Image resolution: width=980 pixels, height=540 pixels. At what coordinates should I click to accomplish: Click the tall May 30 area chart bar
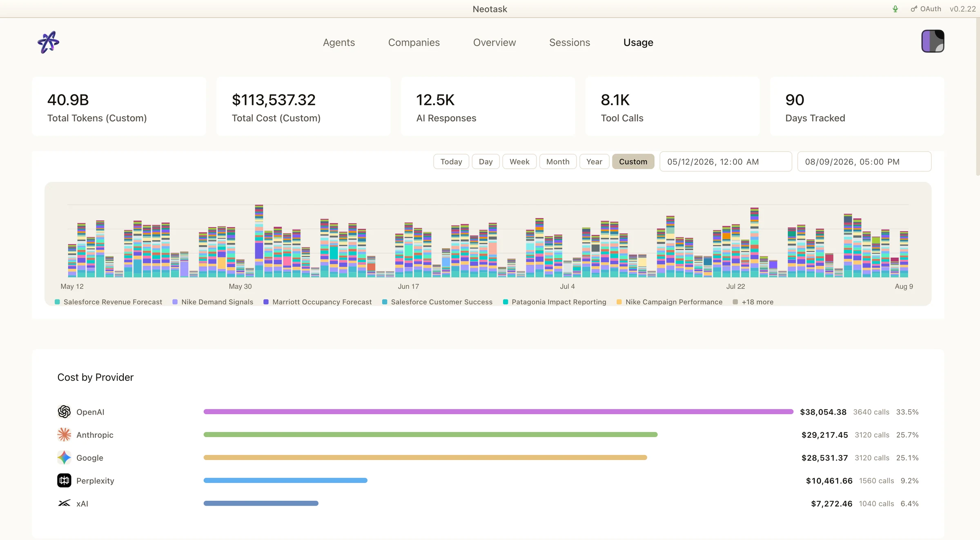pos(259,241)
